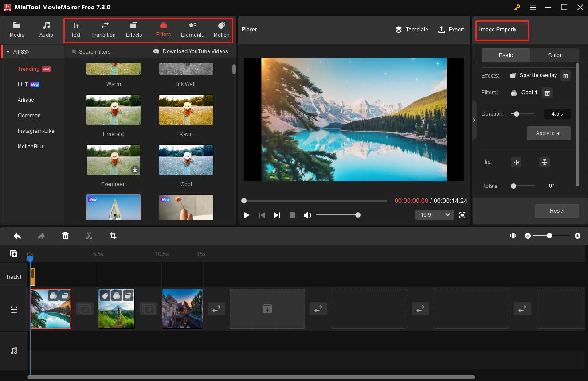This screenshot has height=381, width=588.
Task: Flip the image vertically
Action: coord(545,162)
